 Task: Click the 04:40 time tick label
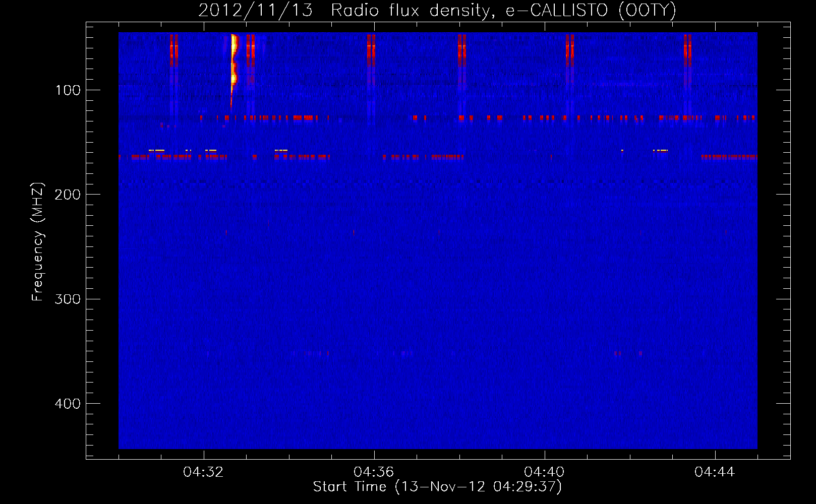tap(545, 472)
